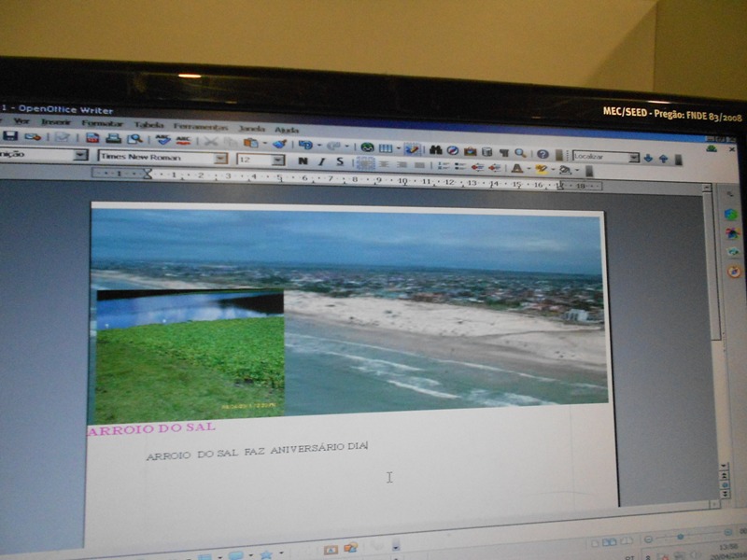Image resolution: width=747 pixels, height=560 pixels.
Task: Toggle Nonprinting Characters pilcrow icon
Action: (x=503, y=152)
